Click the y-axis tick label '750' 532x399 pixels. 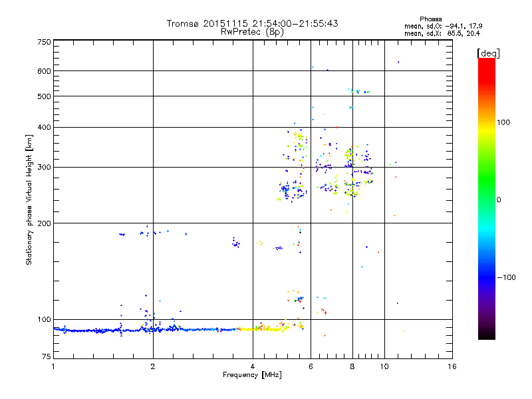(44, 42)
